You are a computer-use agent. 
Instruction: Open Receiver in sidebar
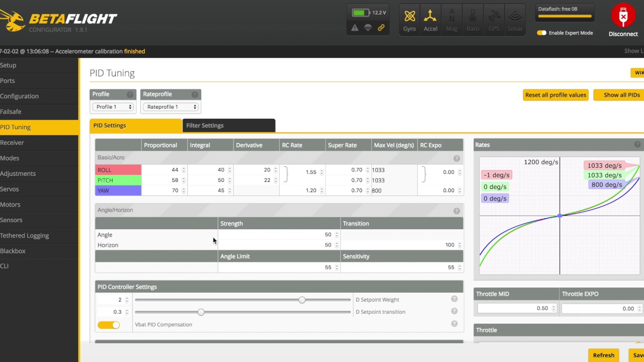coord(39,143)
